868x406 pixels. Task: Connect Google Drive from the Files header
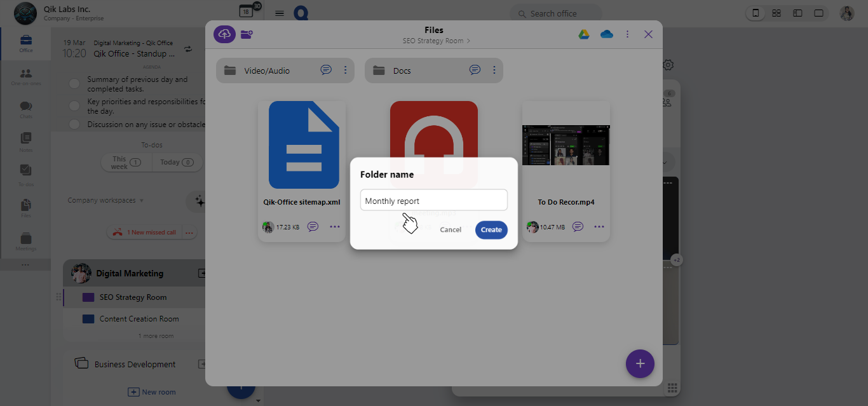(x=584, y=34)
